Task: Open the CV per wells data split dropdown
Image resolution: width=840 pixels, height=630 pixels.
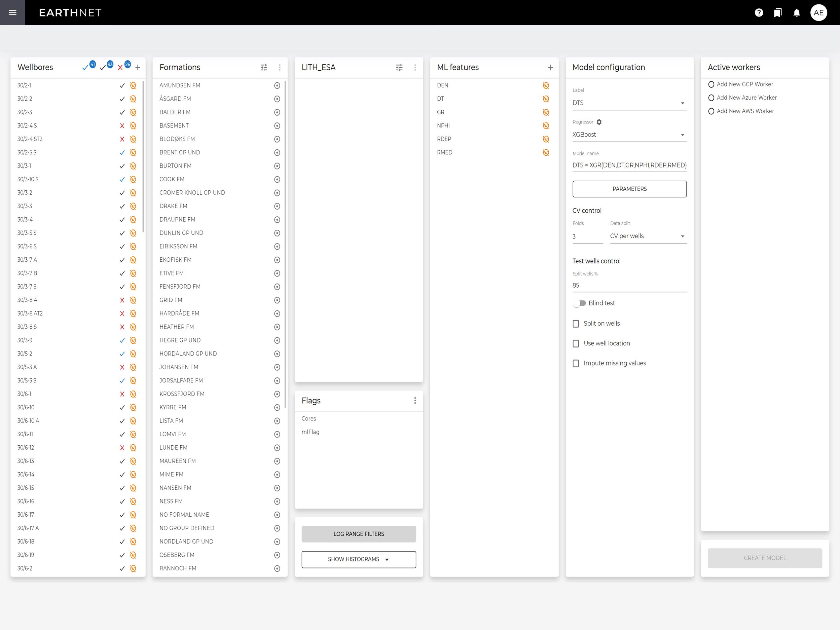Action: [x=648, y=236]
